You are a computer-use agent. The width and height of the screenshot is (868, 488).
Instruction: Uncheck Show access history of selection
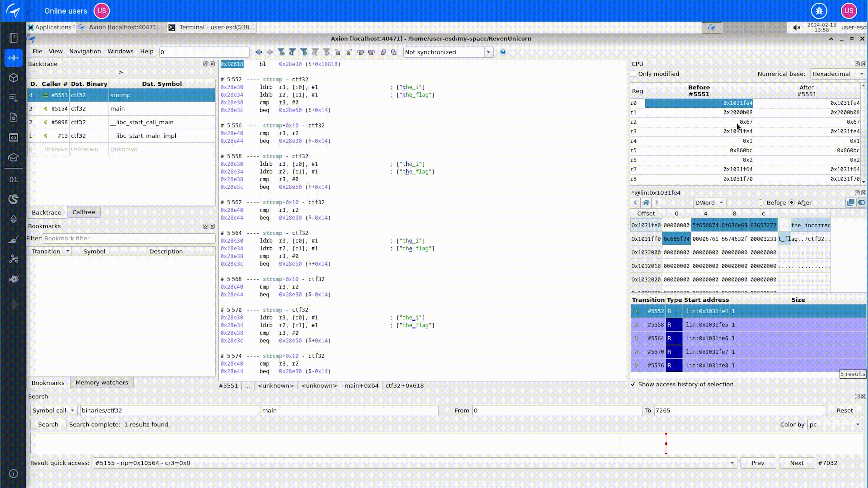coord(633,384)
